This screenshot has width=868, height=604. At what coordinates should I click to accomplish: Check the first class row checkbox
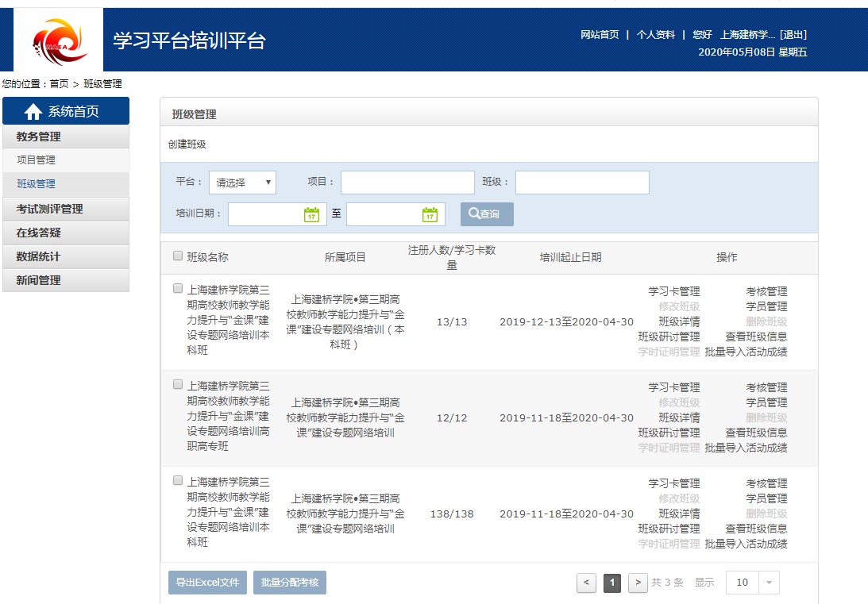click(x=178, y=289)
